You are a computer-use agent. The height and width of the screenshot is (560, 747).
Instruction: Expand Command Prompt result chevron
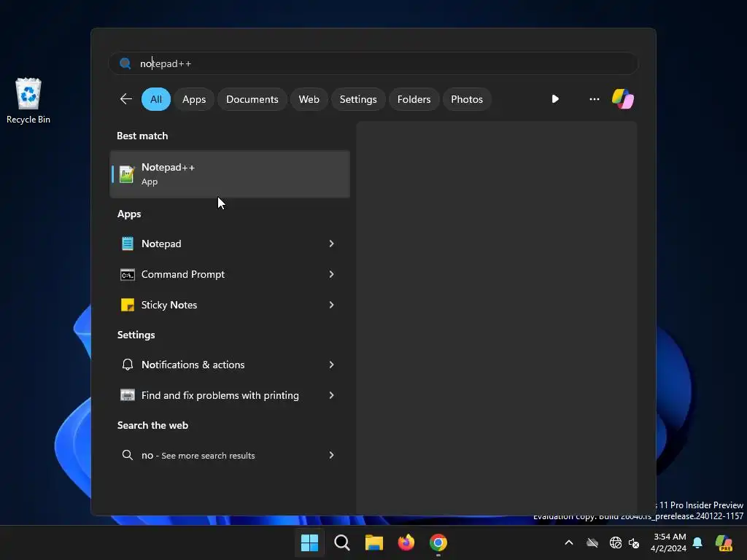[x=332, y=274]
